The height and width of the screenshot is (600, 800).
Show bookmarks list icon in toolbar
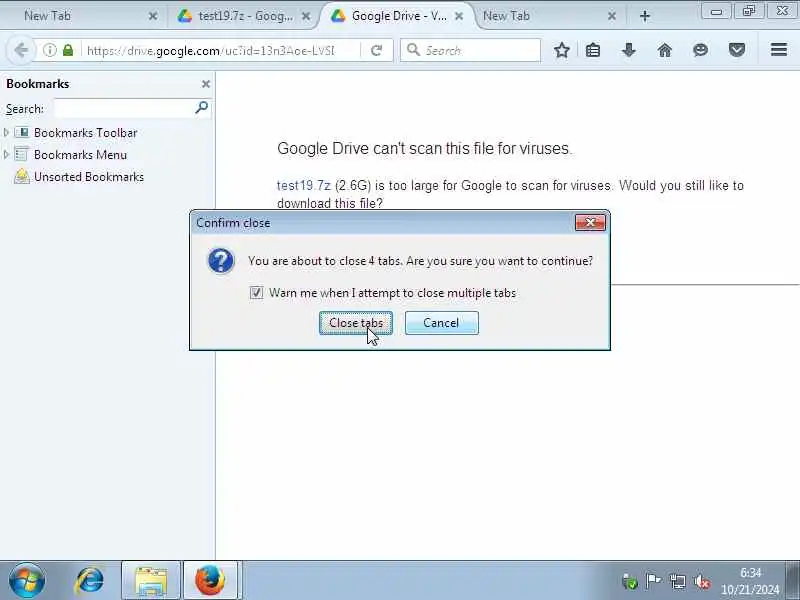pos(593,50)
